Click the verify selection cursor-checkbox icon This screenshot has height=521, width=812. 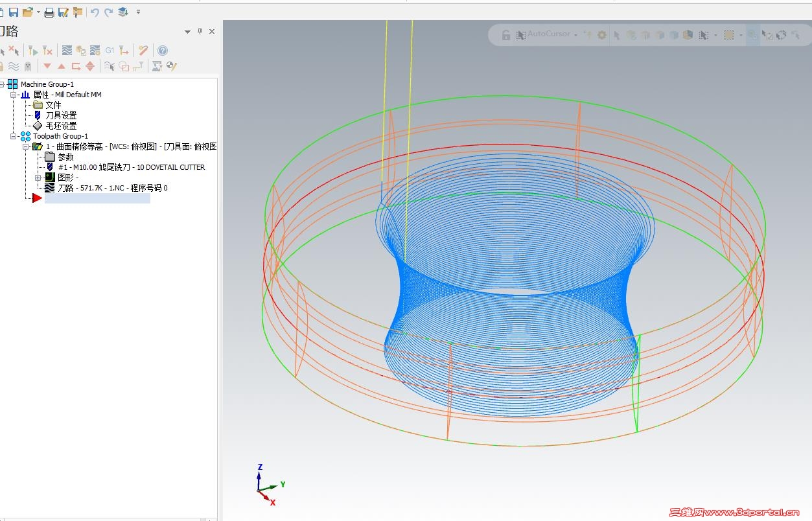click(767, 35)
